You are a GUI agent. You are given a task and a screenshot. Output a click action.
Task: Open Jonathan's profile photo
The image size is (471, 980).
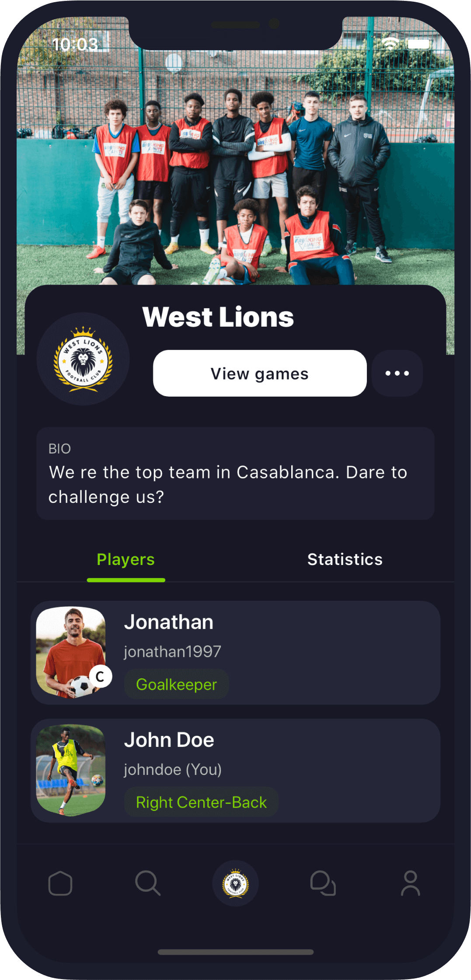point(71,652)
